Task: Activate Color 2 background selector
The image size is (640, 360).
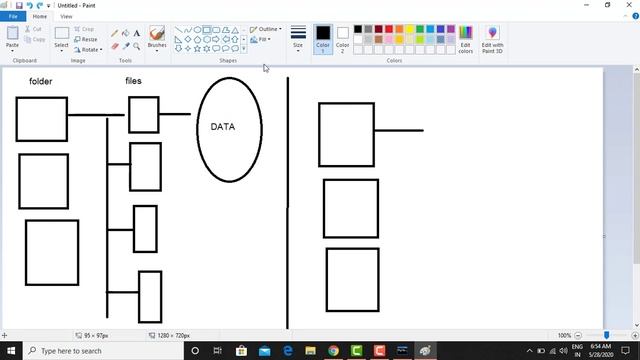Action: (342, 40)
